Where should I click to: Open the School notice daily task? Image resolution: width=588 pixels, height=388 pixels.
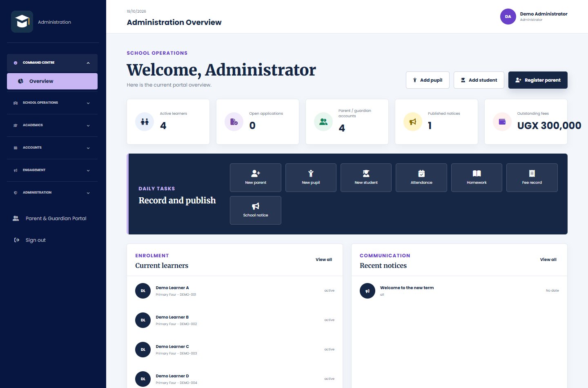(256, 210)
